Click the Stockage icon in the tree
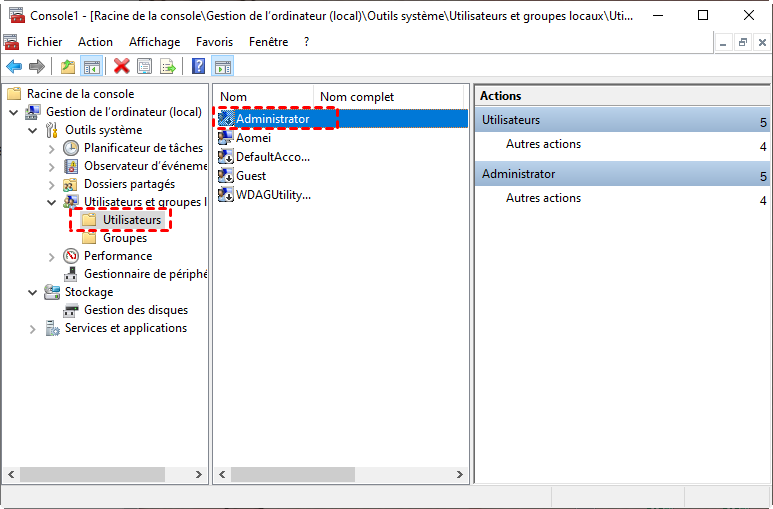The height and width of the screenshot is (509, 773). (x=52, y=292)
